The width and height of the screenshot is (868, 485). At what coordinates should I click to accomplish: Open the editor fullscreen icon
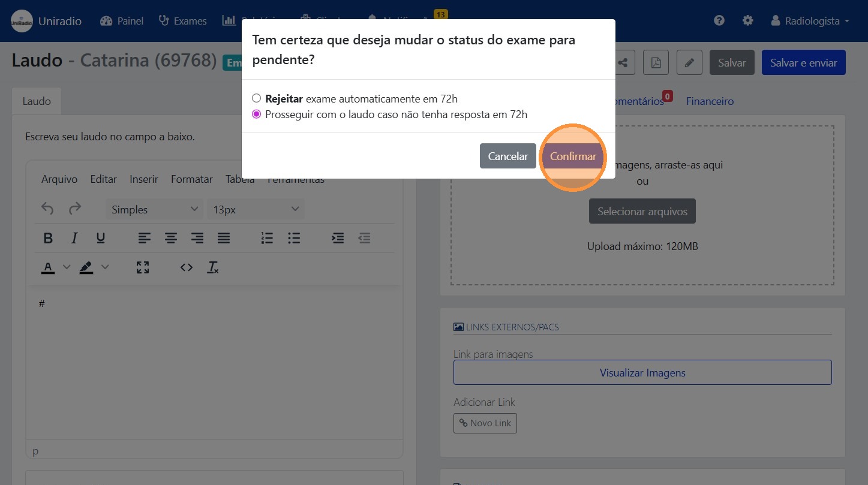(x=142, y=267)
